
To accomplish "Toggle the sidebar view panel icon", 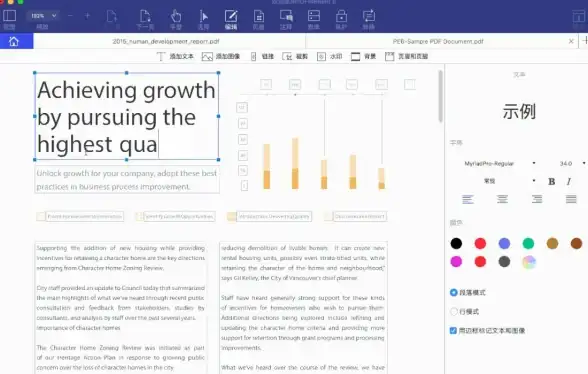I will [x=9, y=20].
